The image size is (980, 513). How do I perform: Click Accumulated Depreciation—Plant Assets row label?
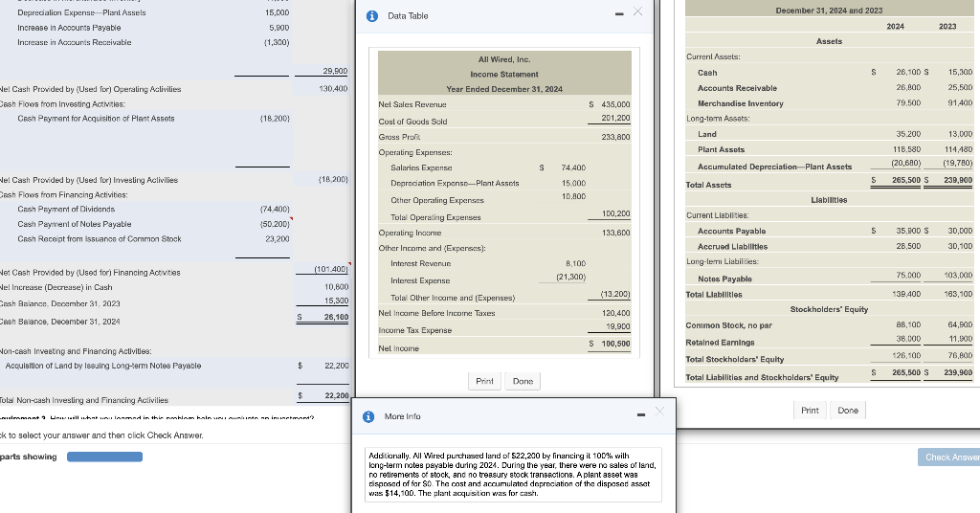point(775,167)
